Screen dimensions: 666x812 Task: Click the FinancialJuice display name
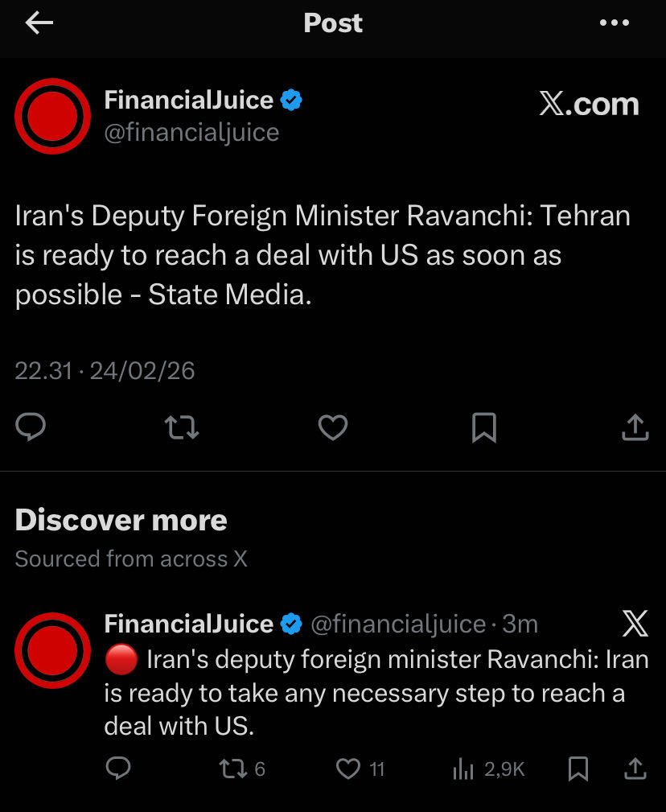[x=189, y=101]
